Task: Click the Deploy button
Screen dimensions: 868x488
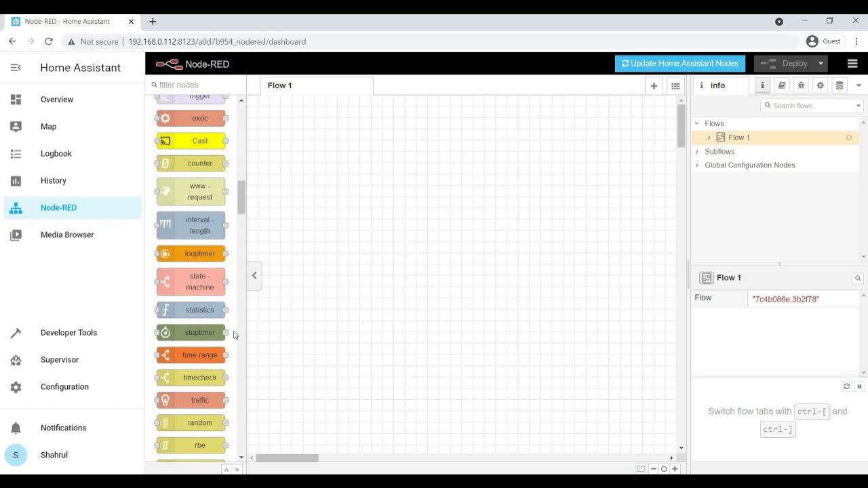Action: [784, 64]
